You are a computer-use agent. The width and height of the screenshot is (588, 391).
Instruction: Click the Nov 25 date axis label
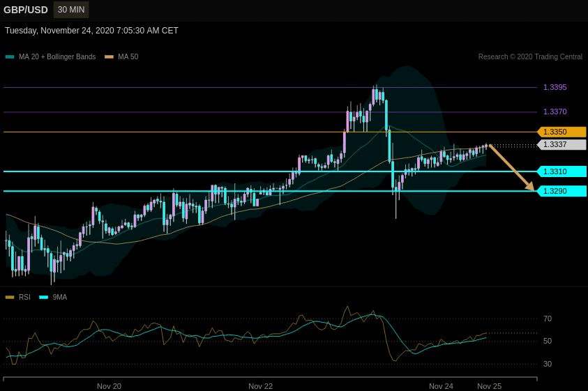pos(490,386)
